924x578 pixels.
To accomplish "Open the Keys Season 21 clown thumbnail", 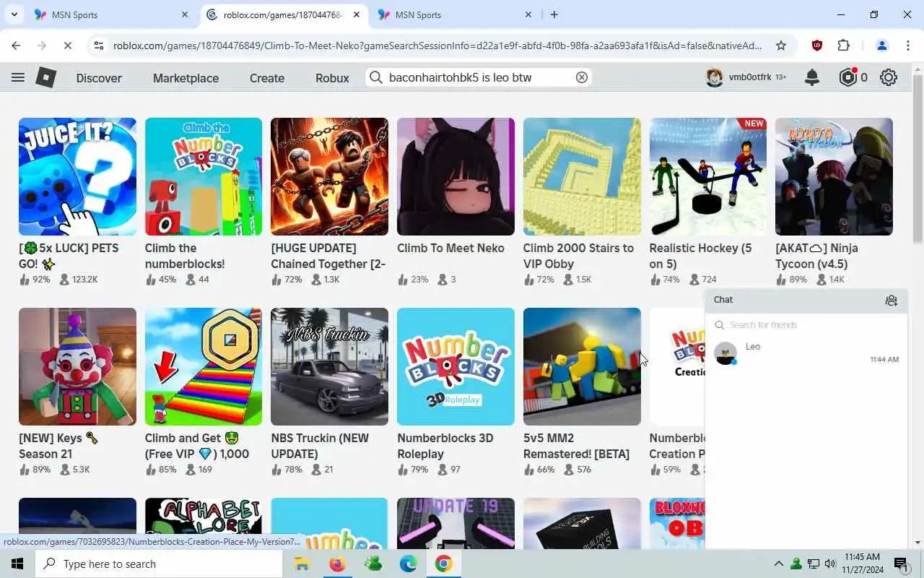I will (77, 366).
